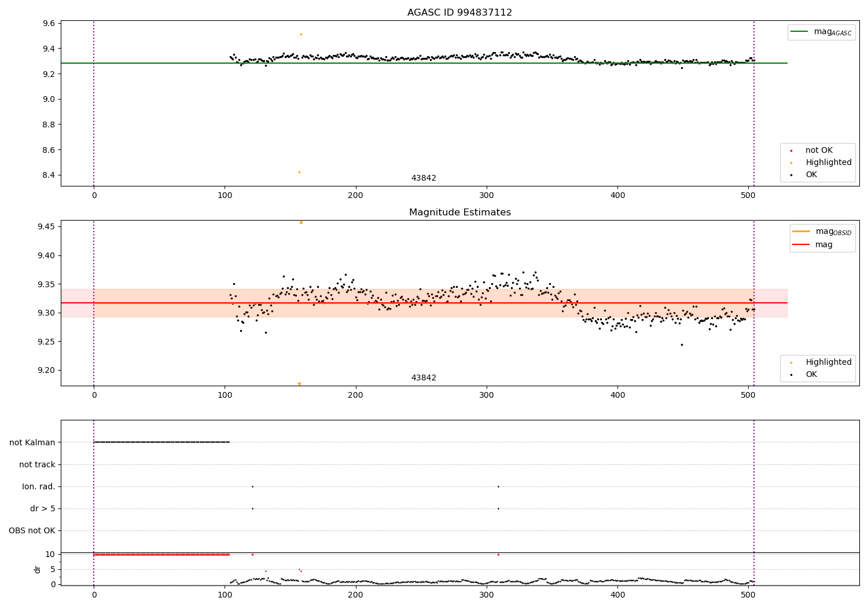
Task: Click the 'Ion. rad.' axis label
Action: [39, 486]
